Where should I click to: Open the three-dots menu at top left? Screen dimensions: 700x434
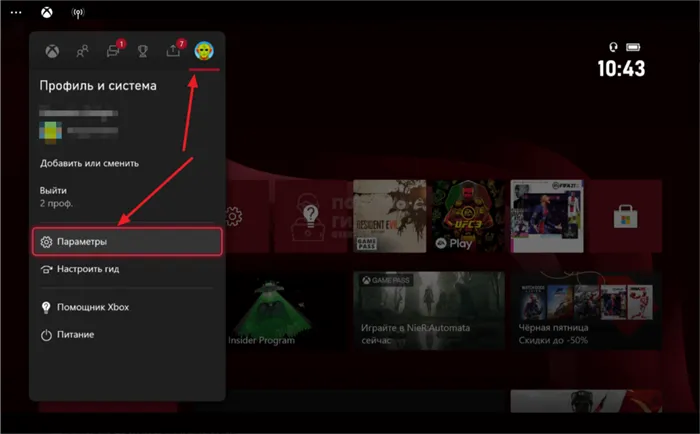[x=16, y=13]
